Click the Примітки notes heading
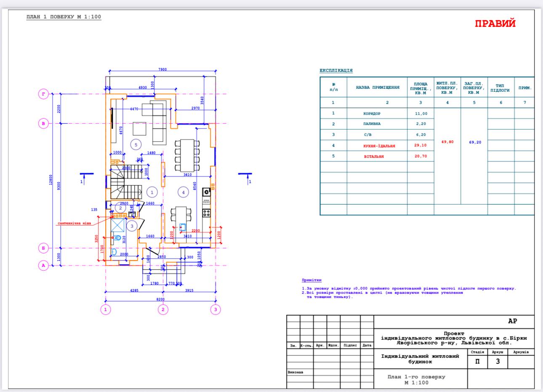Viewport: 543px width, 392px height. tap(311, 280)
